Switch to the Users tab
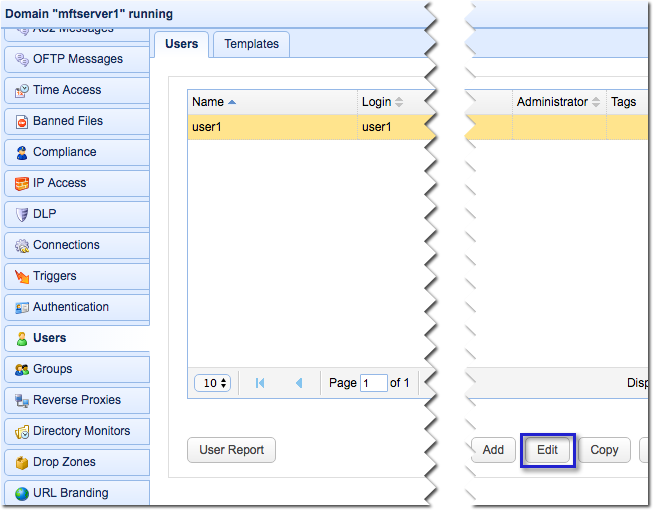The height and width of the screenshot is (510, 653). [x=182, y=44]
